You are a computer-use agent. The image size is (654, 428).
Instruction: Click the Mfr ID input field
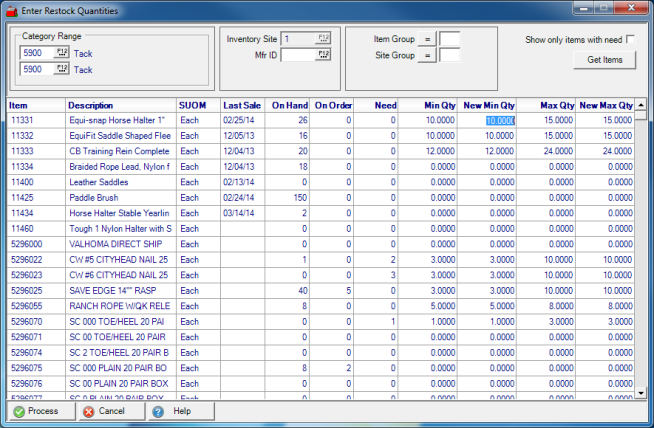[x=298, y=55]
